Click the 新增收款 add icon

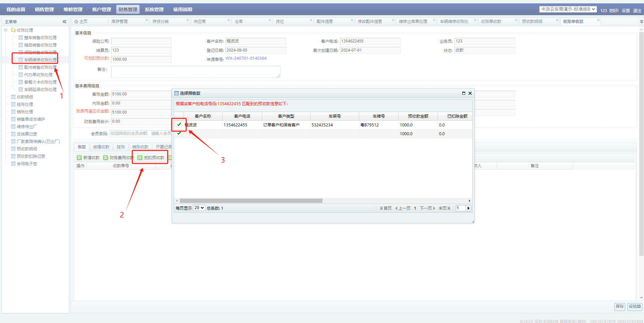click(79, 158)
